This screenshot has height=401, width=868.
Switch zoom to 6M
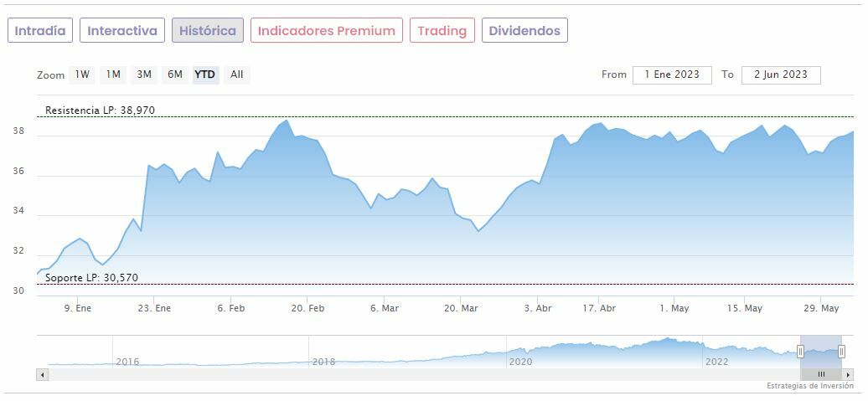click(x=174, y=75)
